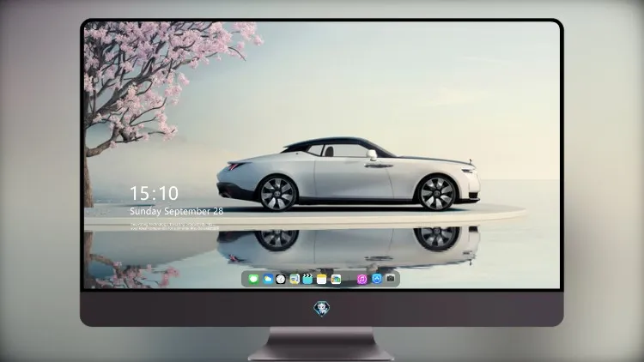Open the green Messages app in dock
This screenshot has width=644, height=362.
253,279
